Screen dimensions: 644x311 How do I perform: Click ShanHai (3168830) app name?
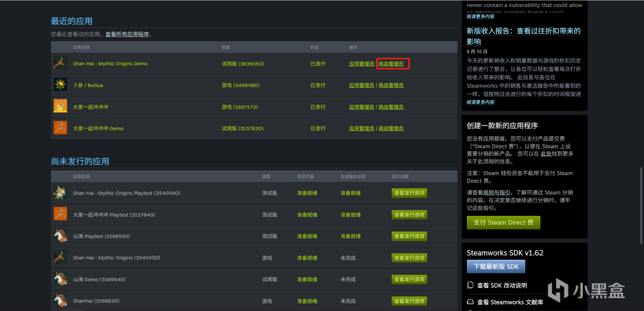pos(96,301)
